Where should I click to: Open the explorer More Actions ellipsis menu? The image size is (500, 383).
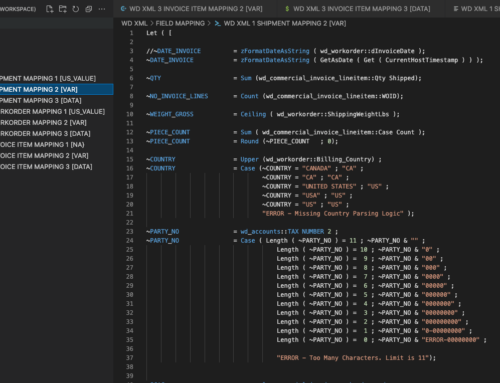pos(102,9)
